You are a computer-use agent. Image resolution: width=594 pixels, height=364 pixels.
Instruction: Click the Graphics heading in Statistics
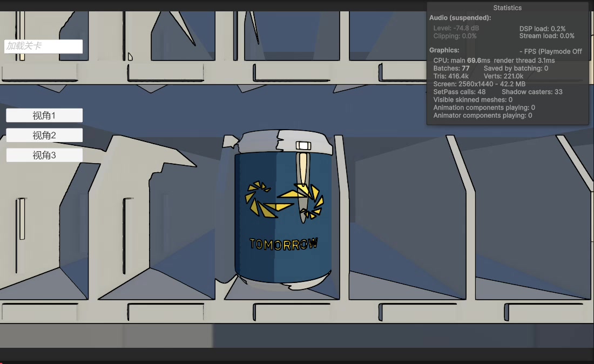tap(444, 50)
